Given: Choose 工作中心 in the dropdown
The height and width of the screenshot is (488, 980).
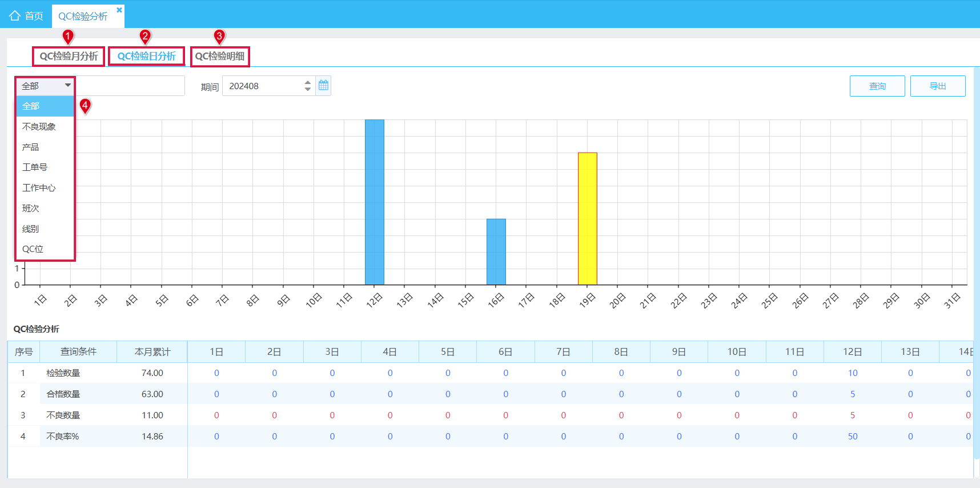Looking at the screenshot, I should pos(45,188).
